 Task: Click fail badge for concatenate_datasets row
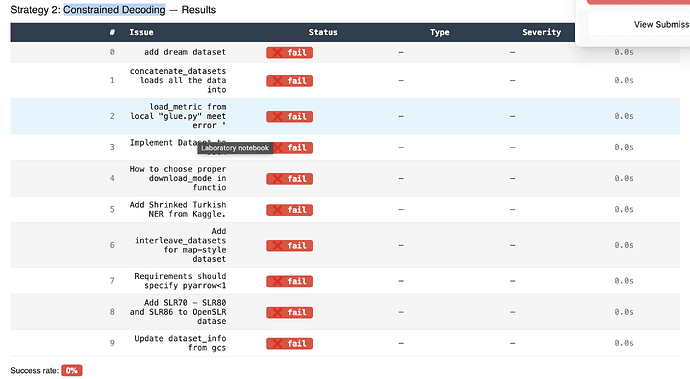coord(289,81)
